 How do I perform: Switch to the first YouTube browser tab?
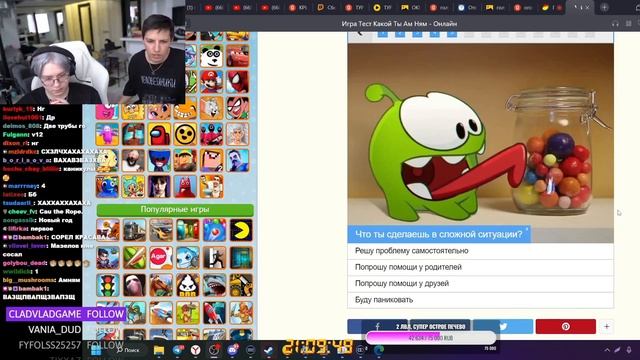(213, 7)
